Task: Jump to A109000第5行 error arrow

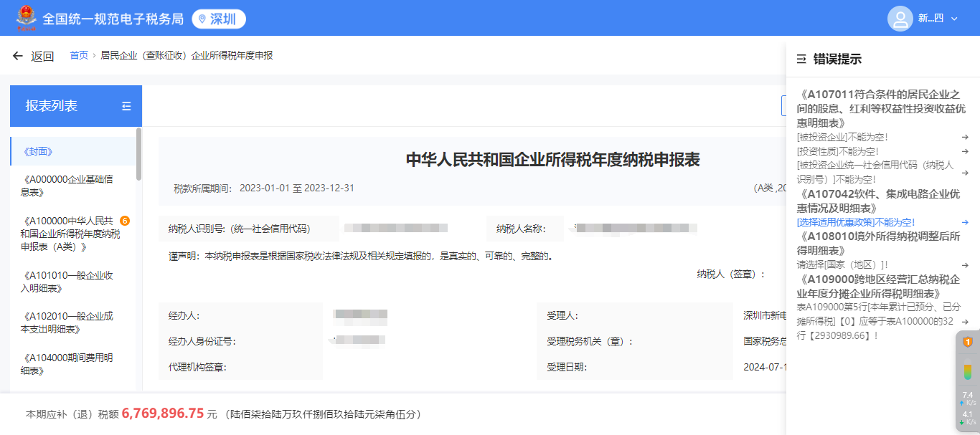Action: tap(965, 322)
